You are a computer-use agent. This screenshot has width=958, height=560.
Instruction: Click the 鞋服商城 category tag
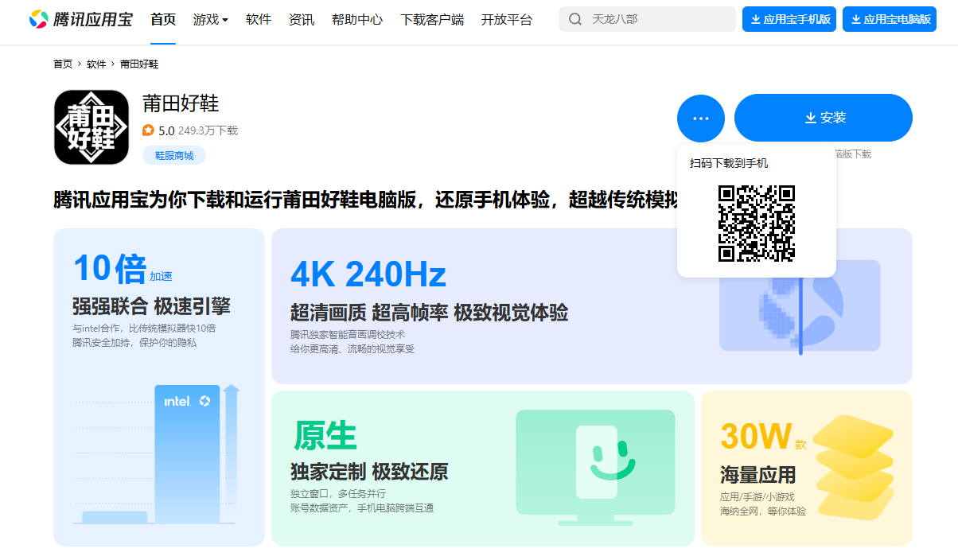click(174, 155)
